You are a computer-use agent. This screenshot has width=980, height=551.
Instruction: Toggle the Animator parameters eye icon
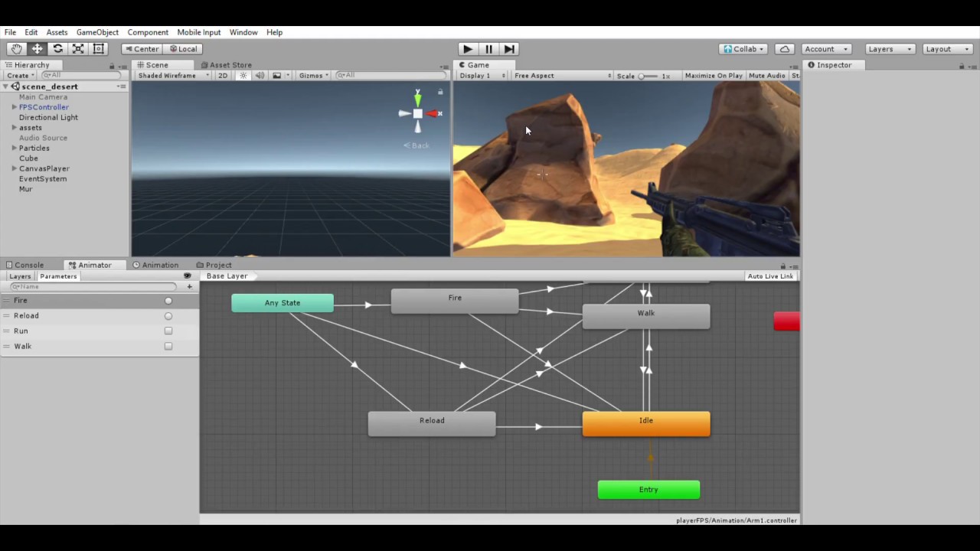pos(188,275)
